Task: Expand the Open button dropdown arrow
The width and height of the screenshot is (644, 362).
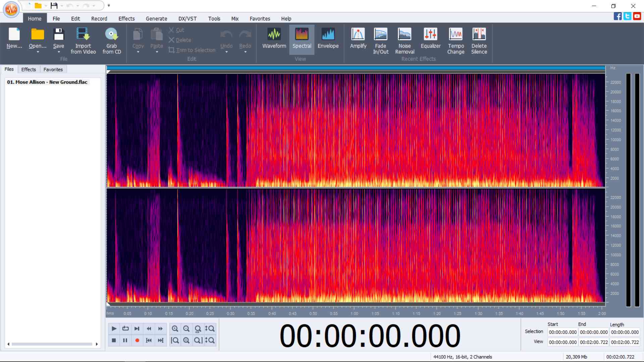Action: coord(38,52)
